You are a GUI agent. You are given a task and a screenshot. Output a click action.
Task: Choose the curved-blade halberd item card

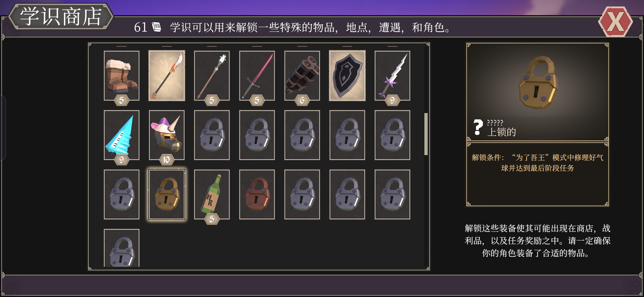(x=167, y=76)
